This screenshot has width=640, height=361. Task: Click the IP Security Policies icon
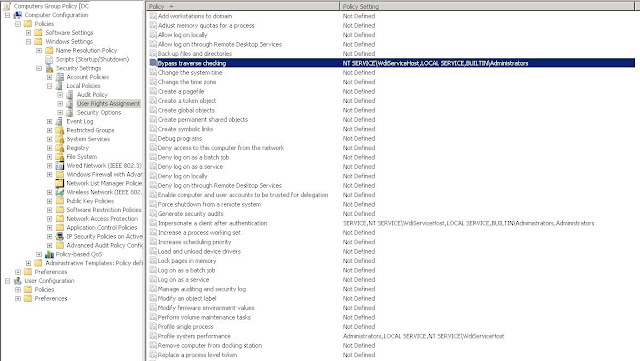click(x=60, y=236)
